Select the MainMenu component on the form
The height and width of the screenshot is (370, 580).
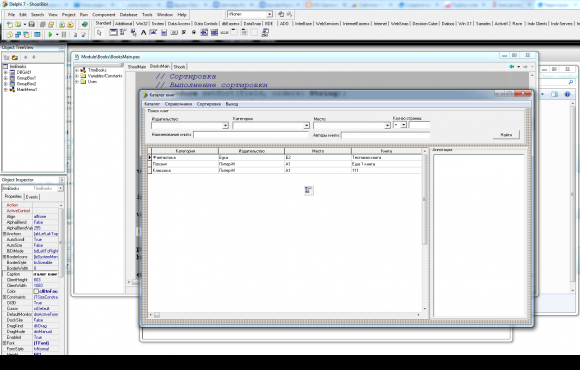tap(308, 190)
